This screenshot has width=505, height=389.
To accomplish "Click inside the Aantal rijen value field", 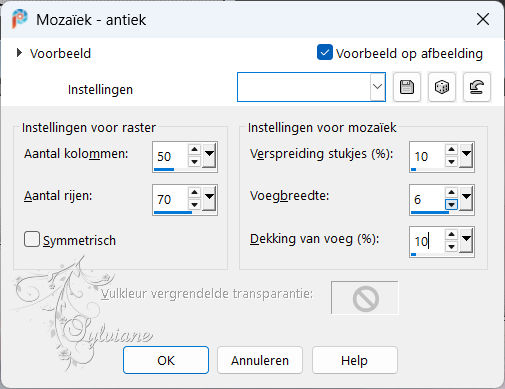I will click(x=170, y=199).
